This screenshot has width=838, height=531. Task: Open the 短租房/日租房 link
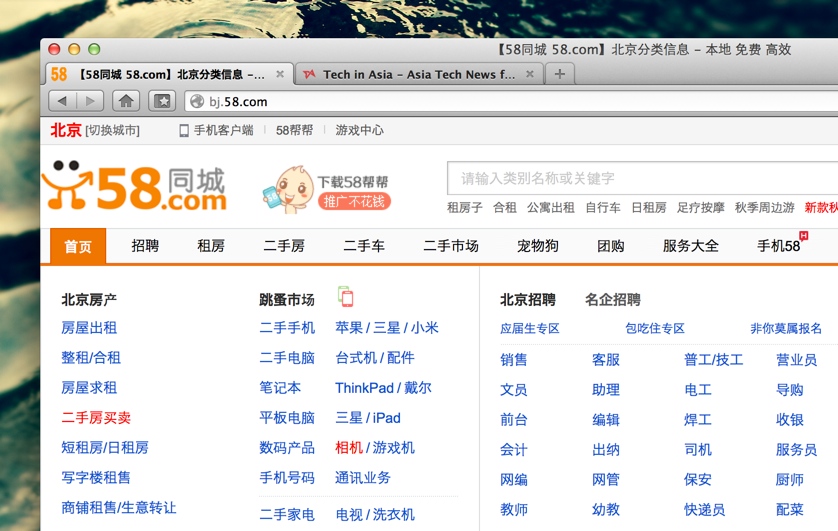[x=105, y=447]
